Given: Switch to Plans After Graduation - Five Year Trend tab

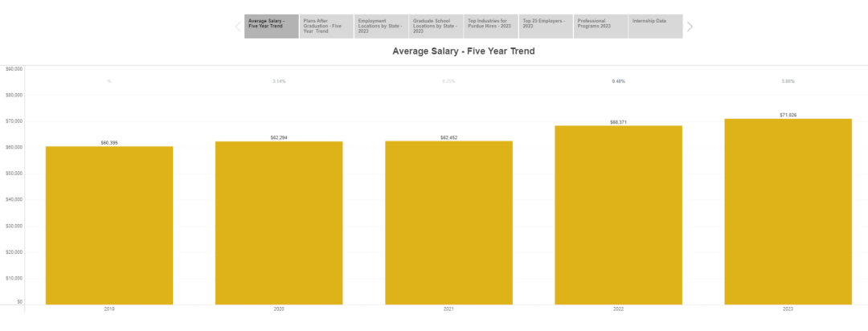Looking at the screenshot, I should click(326, 26).
